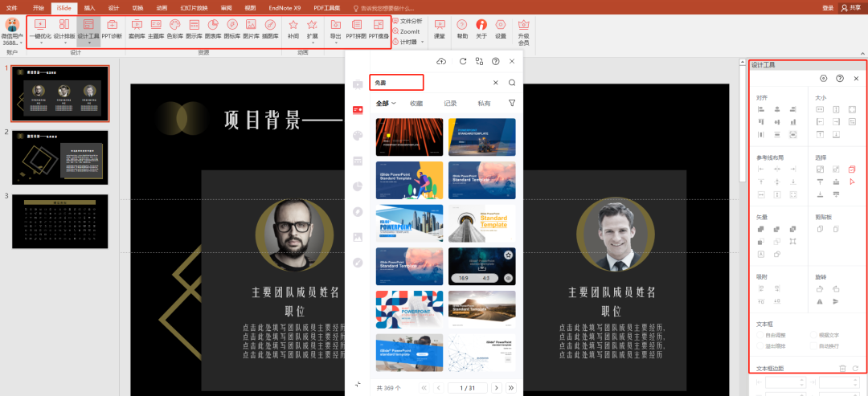Show 记录 history in theme panel

click(x=450, y=103)
